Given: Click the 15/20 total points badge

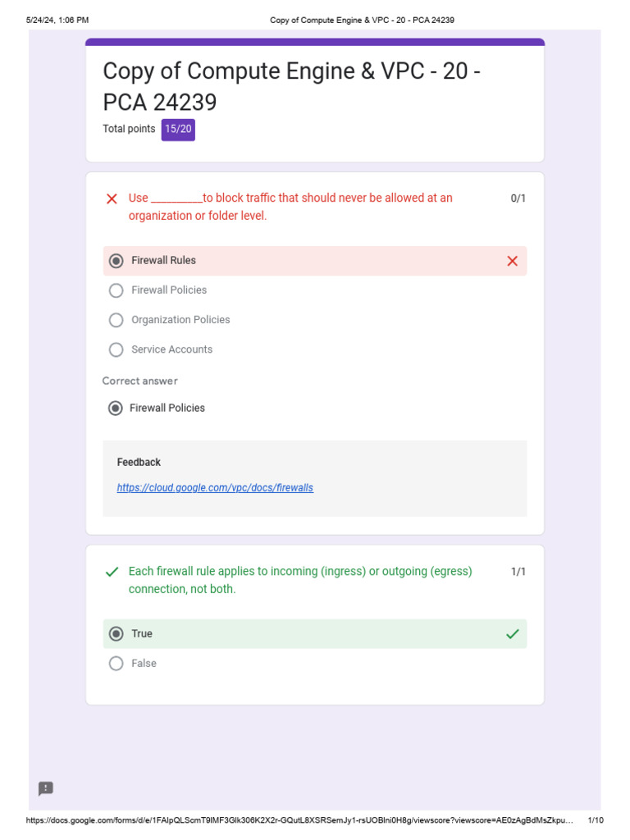Looking at the screenshot, I should coord(178,129).
